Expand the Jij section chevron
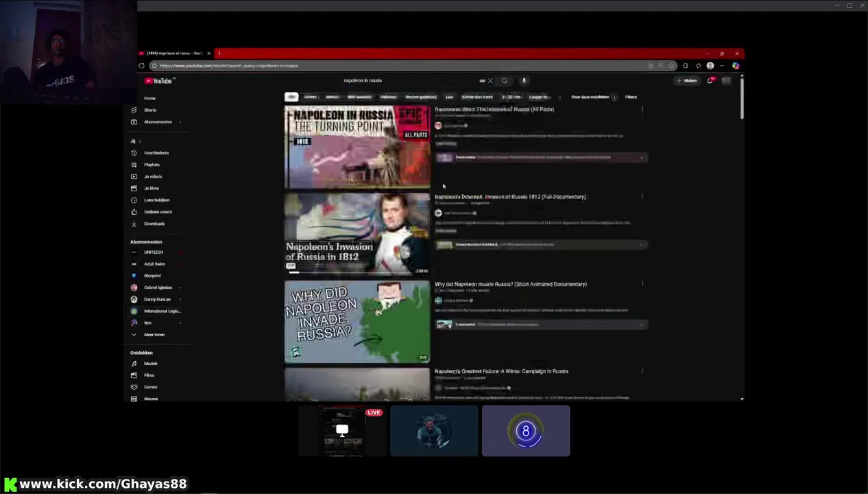 (x=140, y=141)
